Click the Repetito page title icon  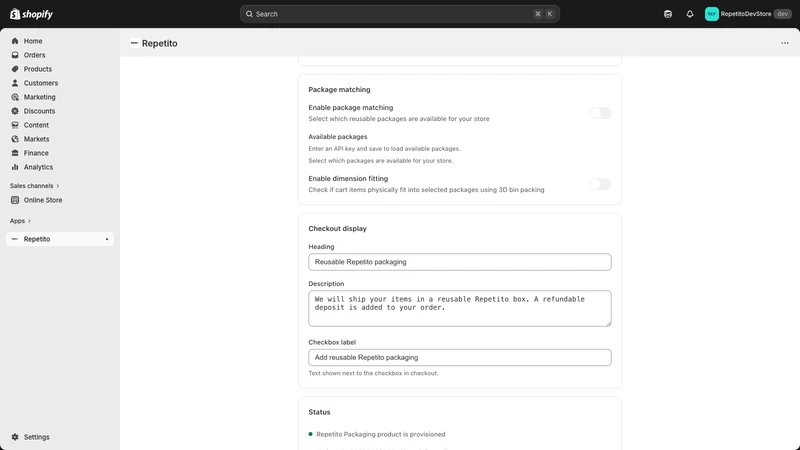coord(135,43)
